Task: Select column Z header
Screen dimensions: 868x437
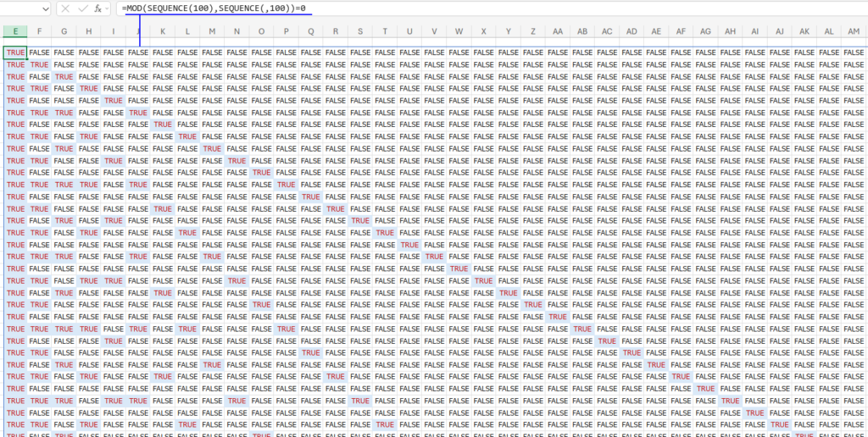Action: (533, 31)
